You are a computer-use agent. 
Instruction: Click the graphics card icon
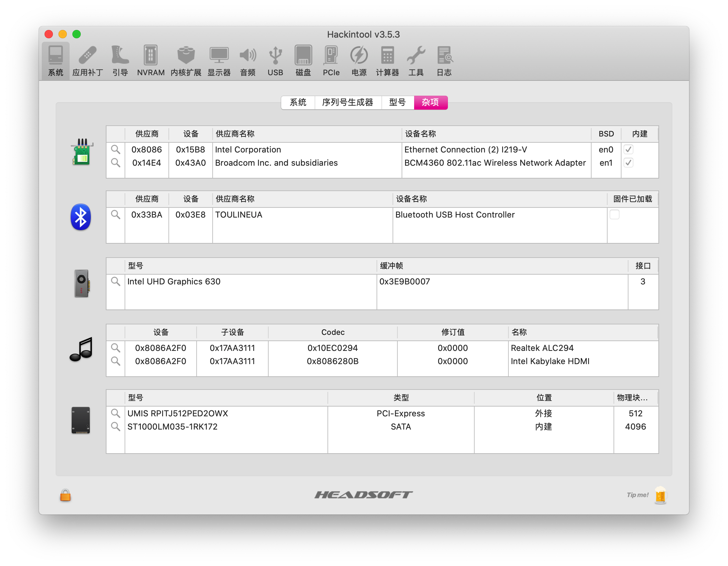click(82, 283)
